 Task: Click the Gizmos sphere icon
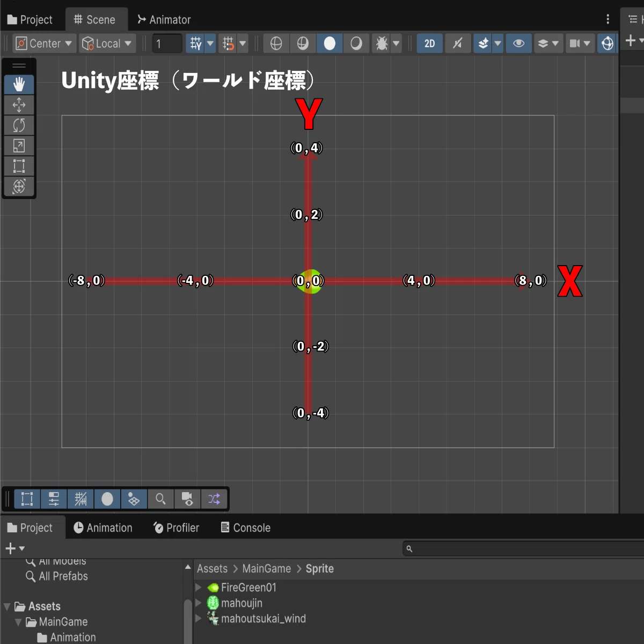click(x=608, y=43)
